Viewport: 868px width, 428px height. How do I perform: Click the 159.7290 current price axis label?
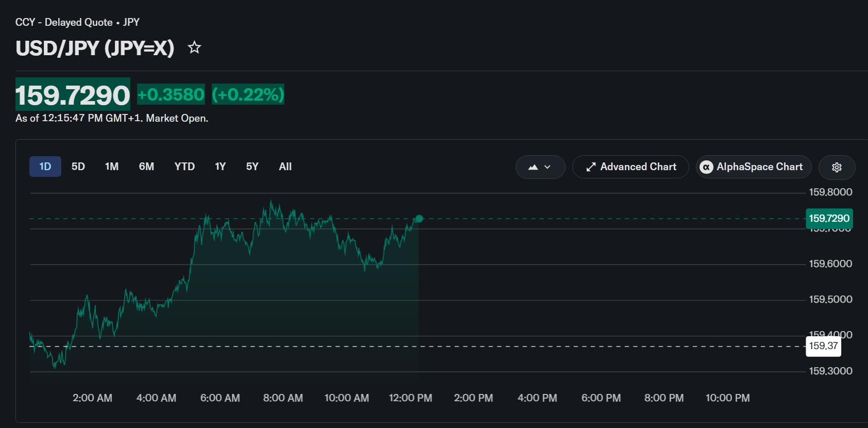(x=829, y=218)
